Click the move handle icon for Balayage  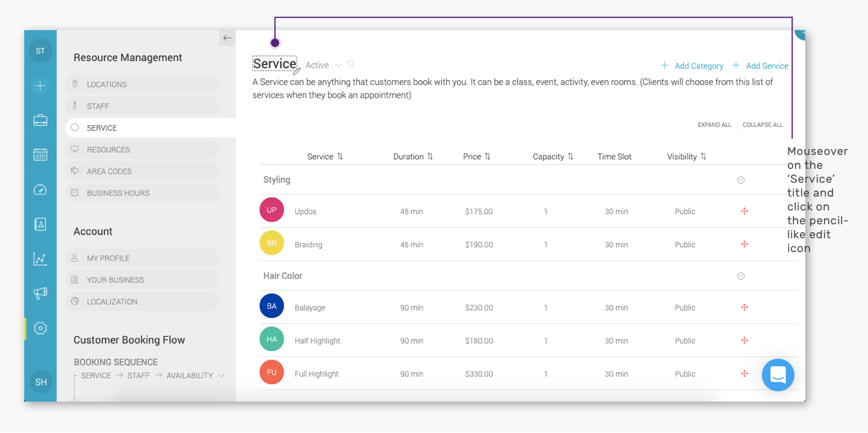coord(744,307)
